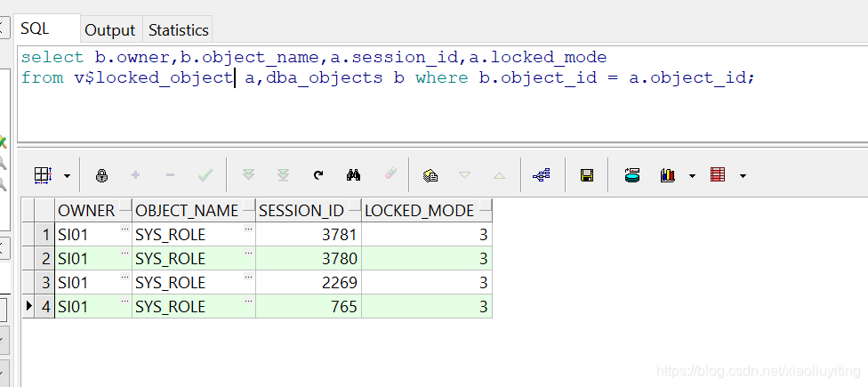Screen dimensions: 868x387
Task: Click the insert record plus icon
Action: [x=135, y=175]
